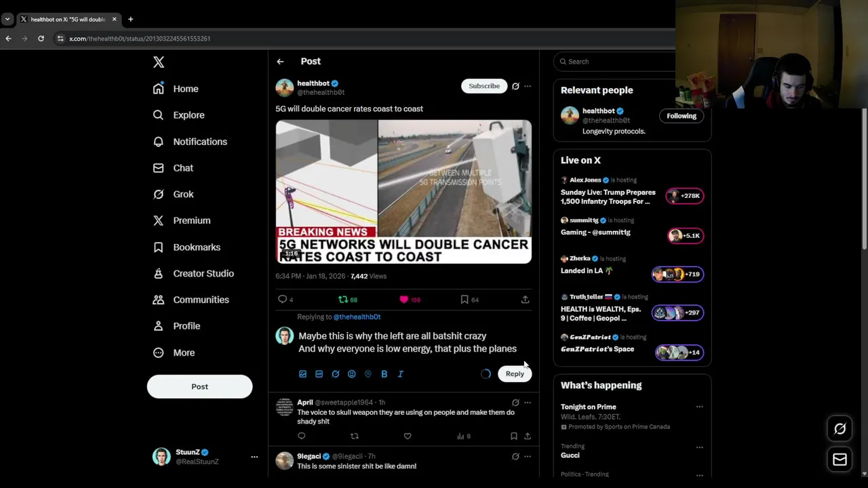Open Home in sidebar
Screen dimensions: 868x488
[x=176, y=89]
